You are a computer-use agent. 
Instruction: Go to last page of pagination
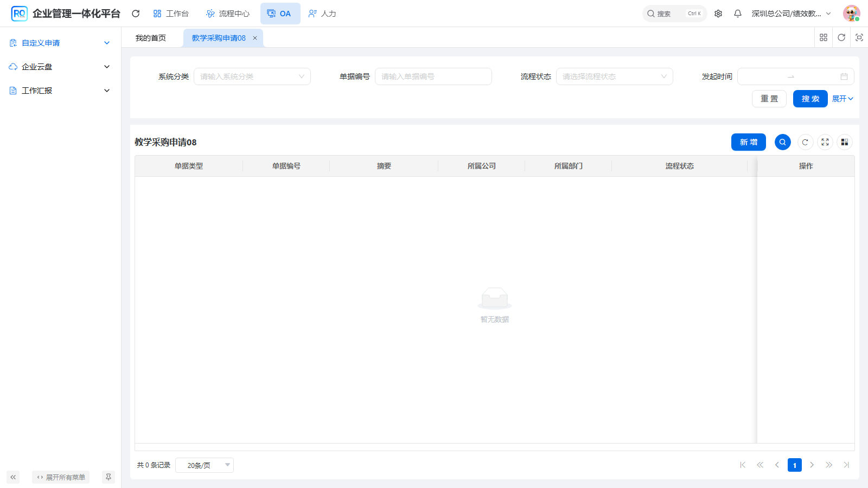tap(846, 465)
